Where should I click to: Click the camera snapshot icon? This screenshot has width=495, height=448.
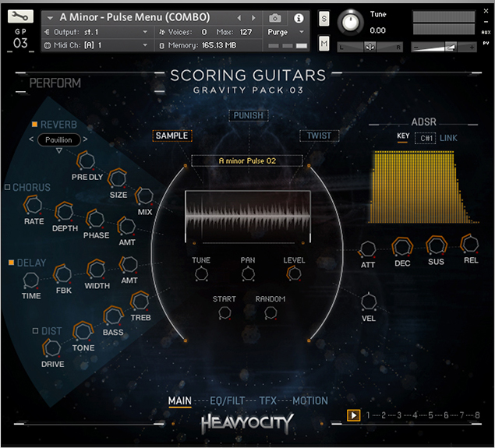click(275, 18)
